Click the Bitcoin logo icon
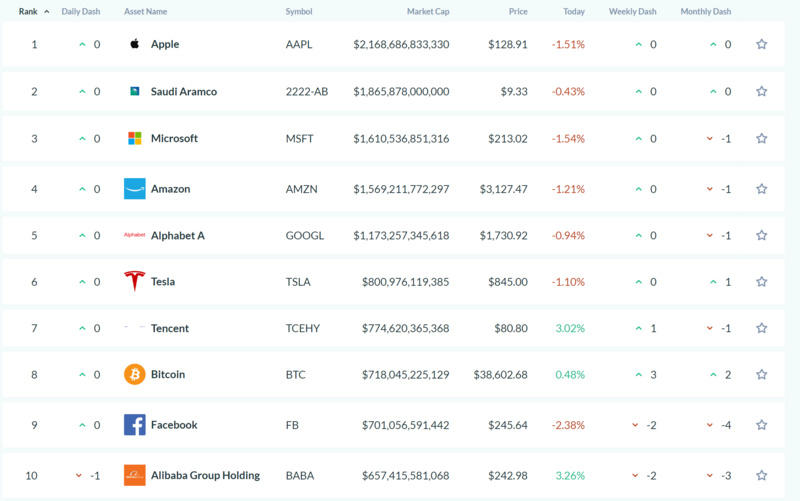Screen dimensions: 800x501 tap(134, 374)
